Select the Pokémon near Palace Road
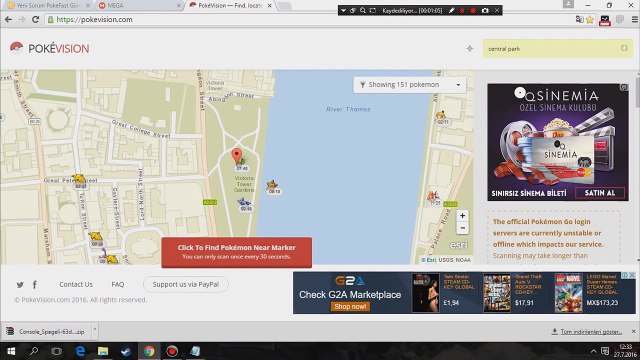640x360 pixels. pos(433,197)
